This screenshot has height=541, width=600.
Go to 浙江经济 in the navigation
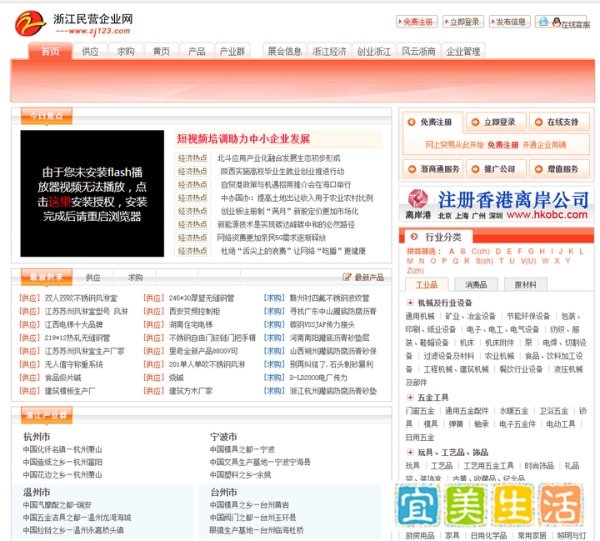[x=329, y=51]
